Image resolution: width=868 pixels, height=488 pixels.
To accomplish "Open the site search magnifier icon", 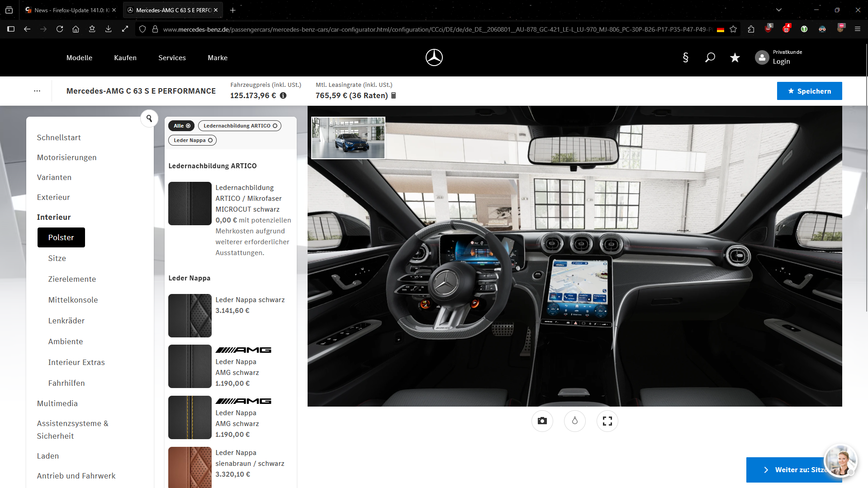I will [x=710, y=57].
